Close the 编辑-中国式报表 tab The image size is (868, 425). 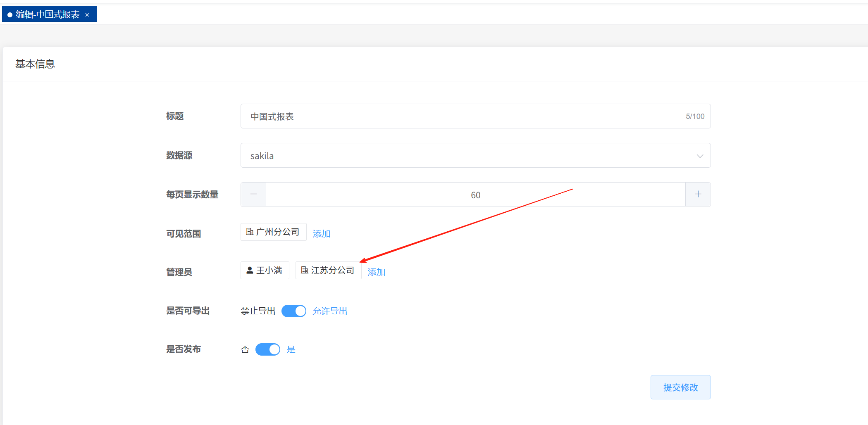87,15
